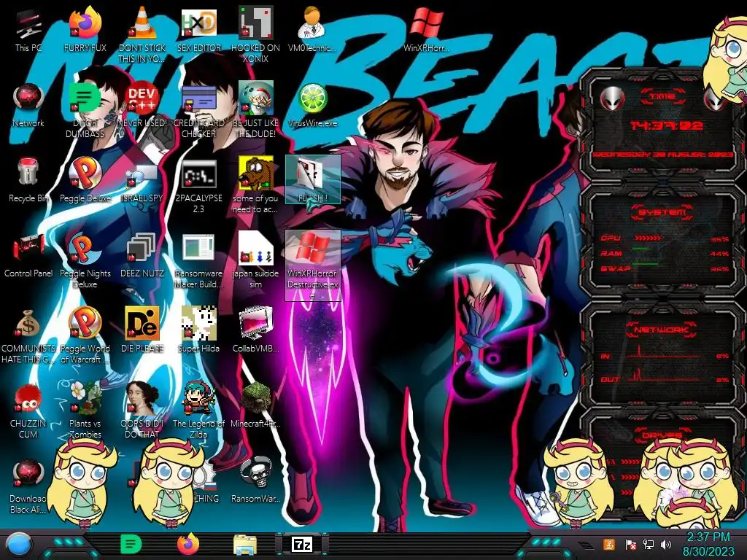Launch the Plants vs Zombies shortcut
Viewport: 747px width, 560px height.
(x=85, y=411)
